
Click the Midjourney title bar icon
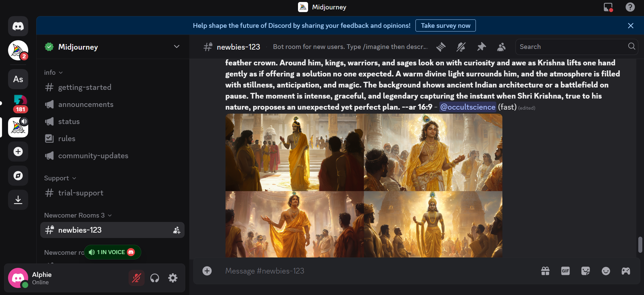pos(303,7)
